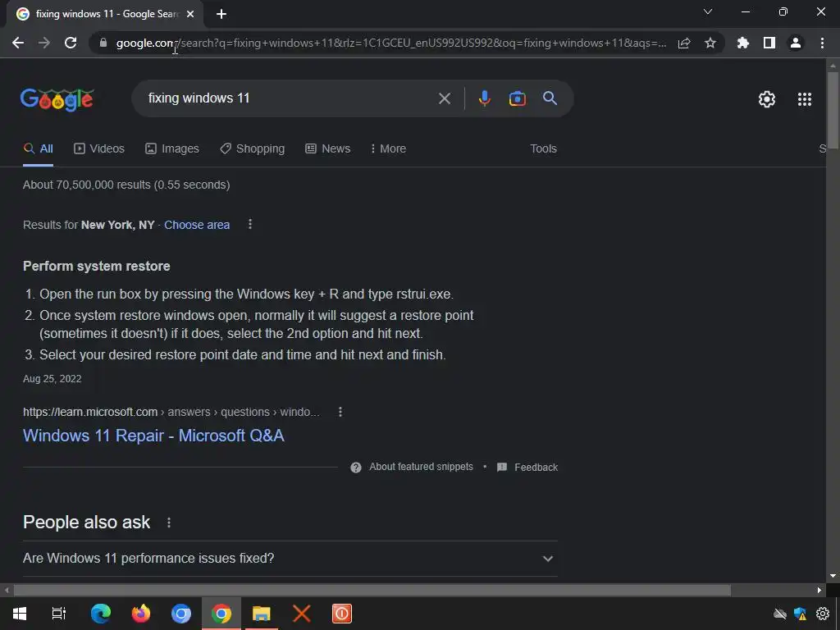Open the More search filters menu

388,148
